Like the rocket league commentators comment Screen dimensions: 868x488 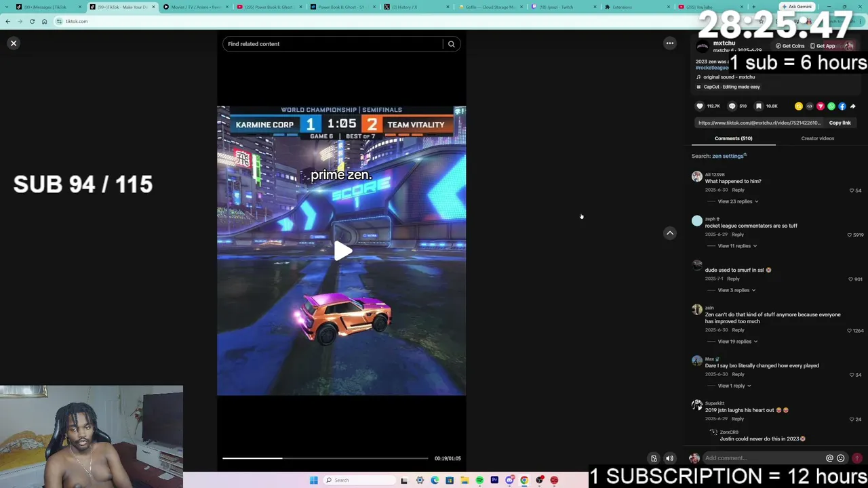[x=849, y=235]
